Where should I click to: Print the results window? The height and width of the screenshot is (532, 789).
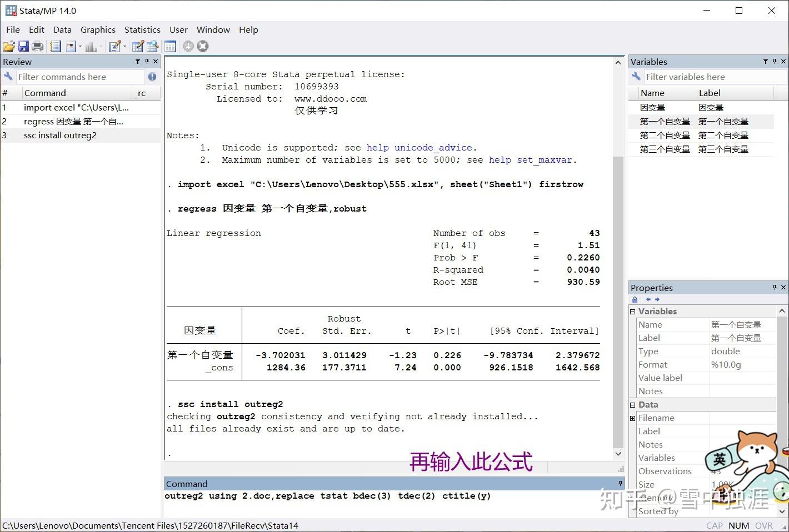(38, 46)
